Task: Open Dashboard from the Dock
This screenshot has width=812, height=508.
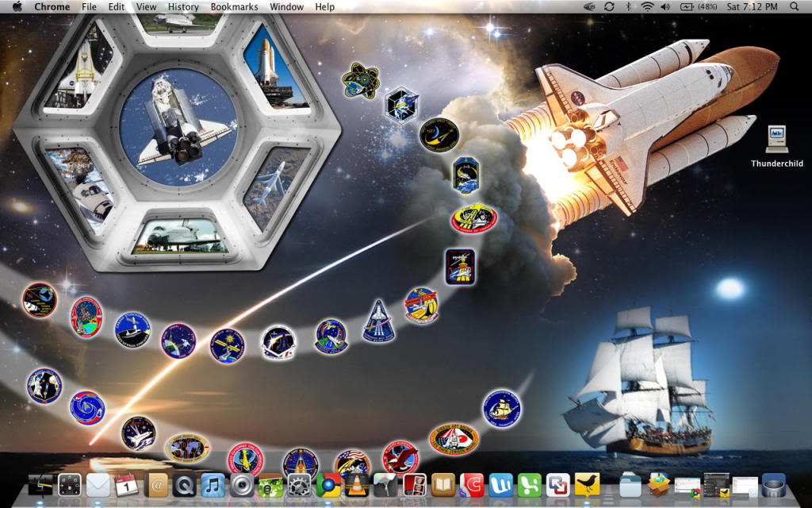Action: click(70, 485)
